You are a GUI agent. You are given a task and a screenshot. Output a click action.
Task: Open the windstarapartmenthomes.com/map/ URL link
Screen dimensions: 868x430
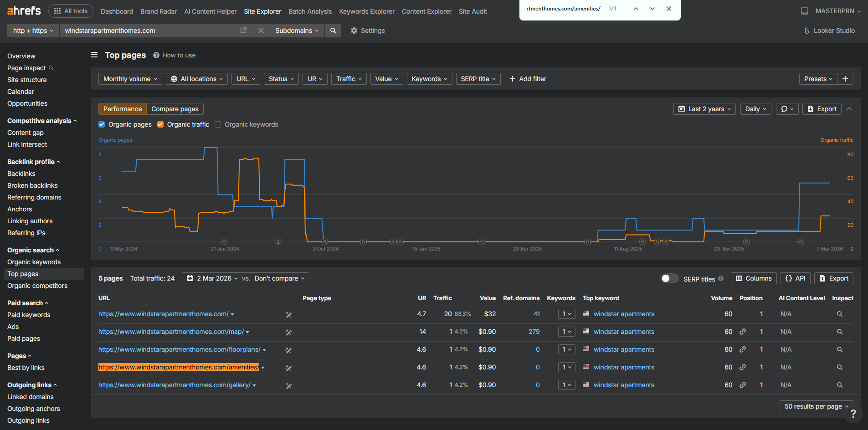[171, 332]
